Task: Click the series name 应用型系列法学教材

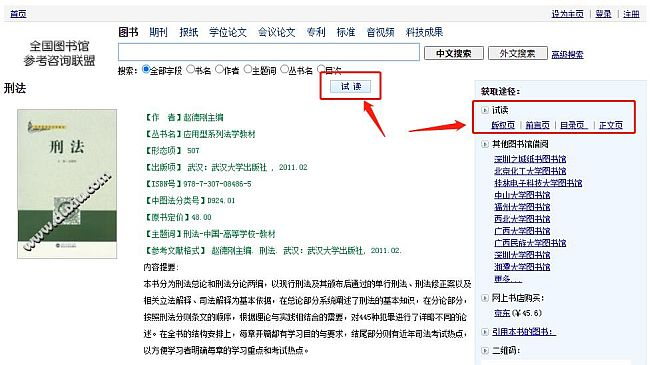Action: click(219, 134)
